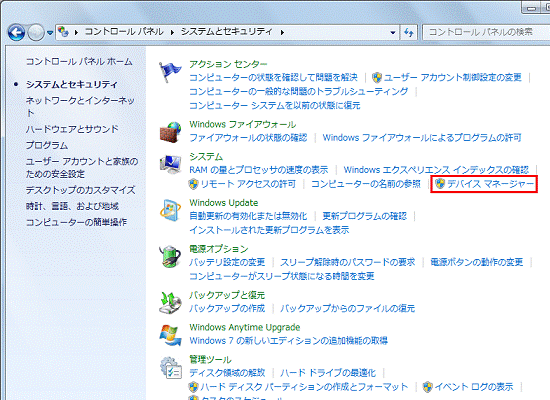
Task: Open アクション センター heading link
Action: coord(228,64)
